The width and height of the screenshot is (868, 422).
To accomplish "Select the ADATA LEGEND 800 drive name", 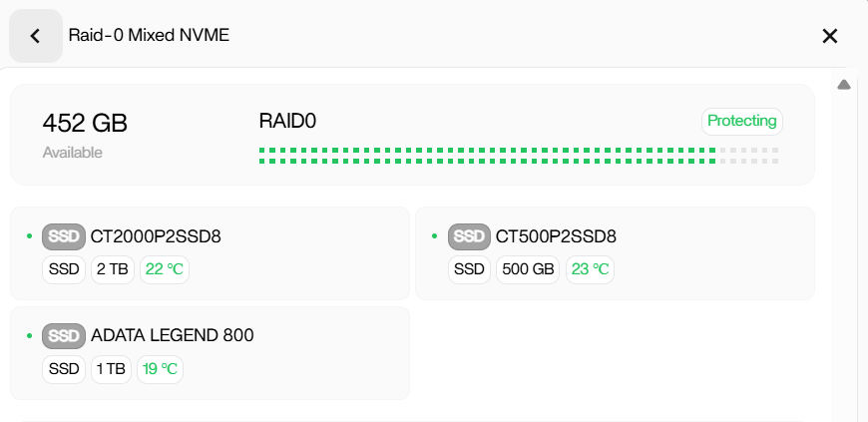I will [x=173, y=335].
